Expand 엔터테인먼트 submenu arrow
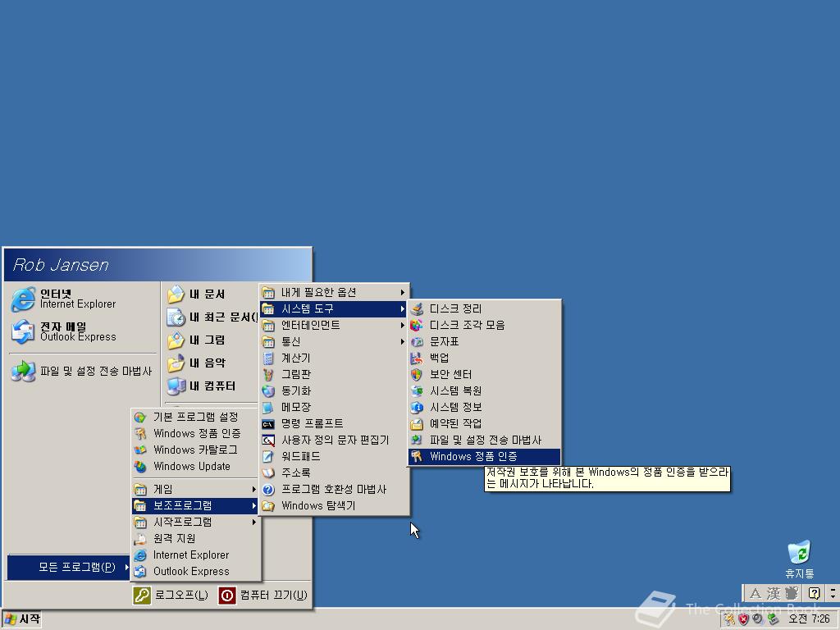The height and width of the screenshot is (630, 840). coord(402,325)
